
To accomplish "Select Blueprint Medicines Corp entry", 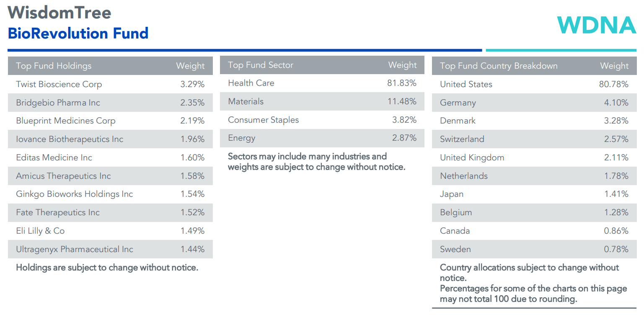I will [66, 121].
